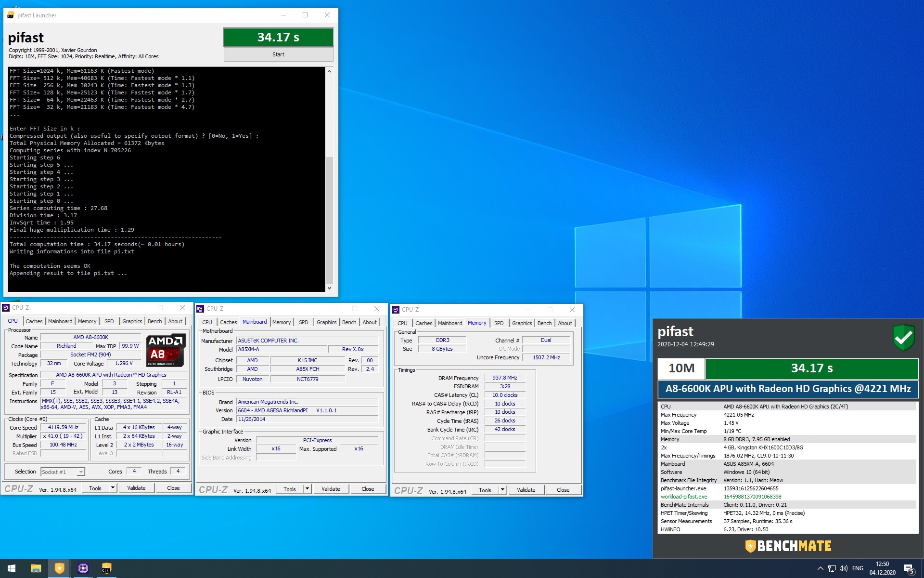Select About tab in the Memory window
The image size is (924, 578).
coord(565,323)
